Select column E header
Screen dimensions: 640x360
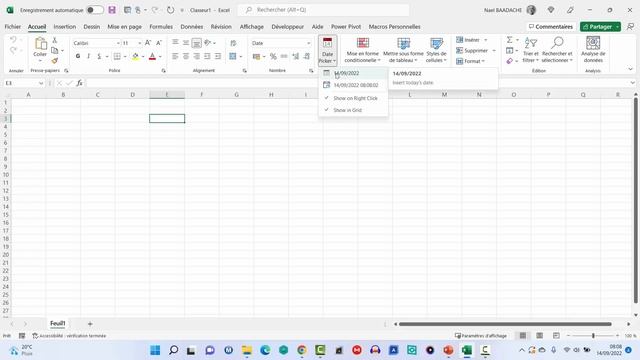tap(167, 95)
